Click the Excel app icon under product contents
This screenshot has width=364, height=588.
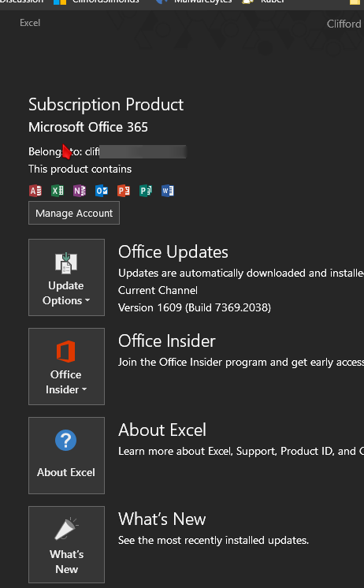(x=58, y=191)
